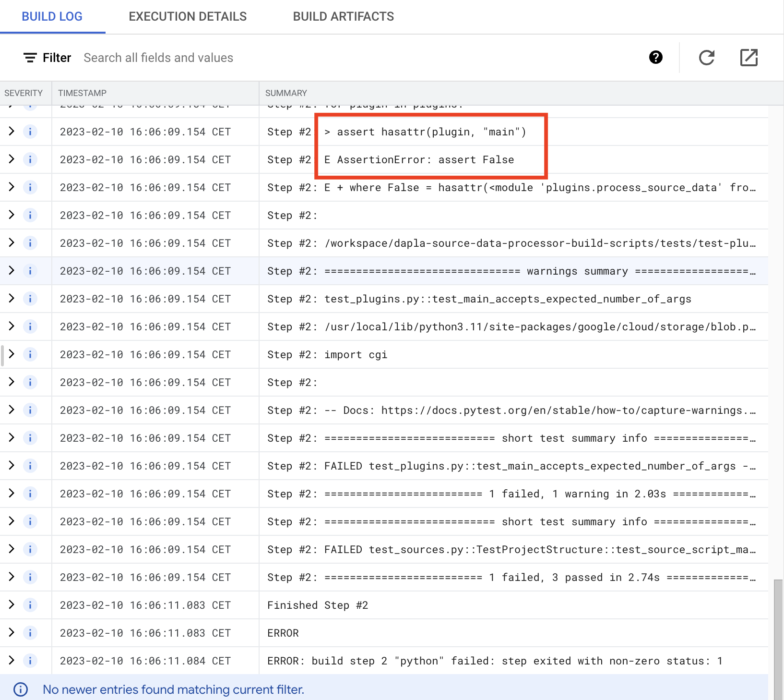
Task: Select the 'where False = hasattr(<module' summary text
Action: point(511,187)
